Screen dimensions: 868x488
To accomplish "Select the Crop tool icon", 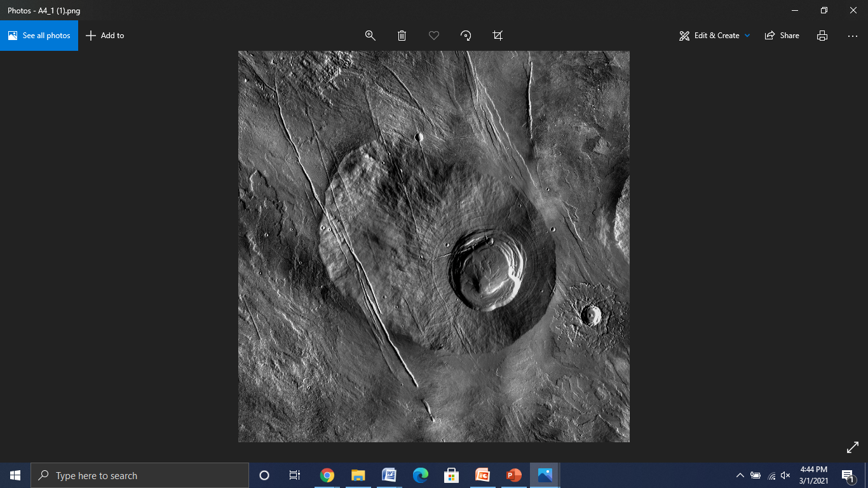I will (x=498, y=36).
